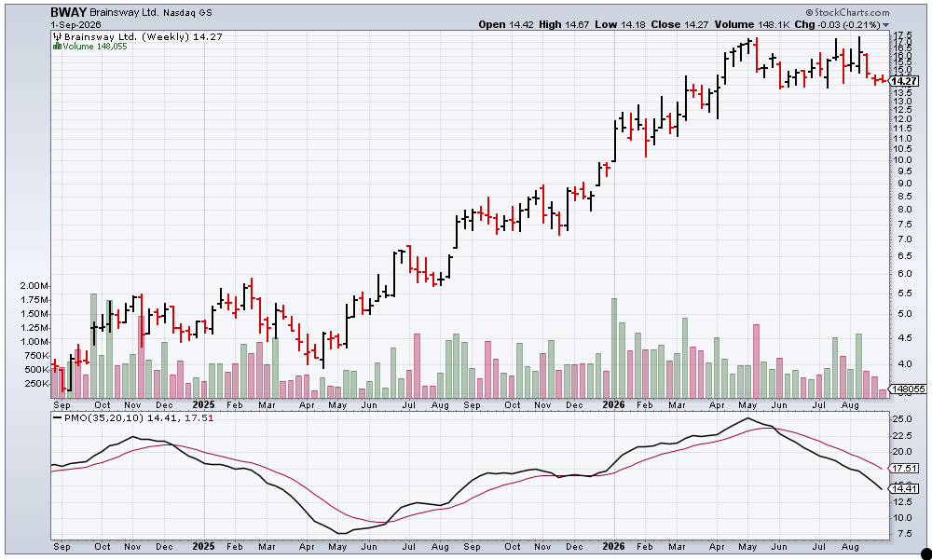932x560 pixels.
Task: Click the red 17.51 PMO signal tag
Action: (x=905, y=469)
